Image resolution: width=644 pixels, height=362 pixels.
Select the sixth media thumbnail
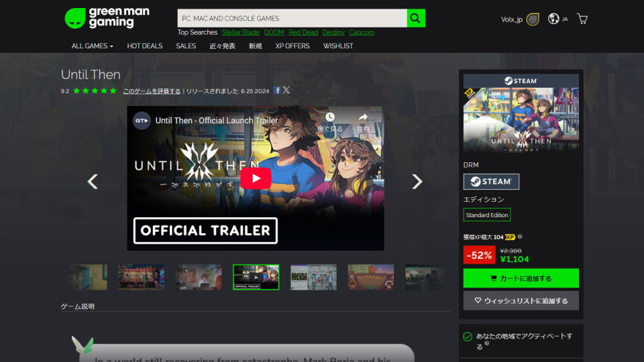(370, 277)
